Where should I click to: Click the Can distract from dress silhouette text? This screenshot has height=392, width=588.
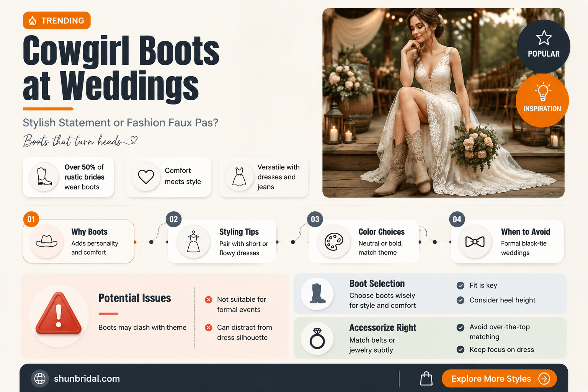coord(244,332)
